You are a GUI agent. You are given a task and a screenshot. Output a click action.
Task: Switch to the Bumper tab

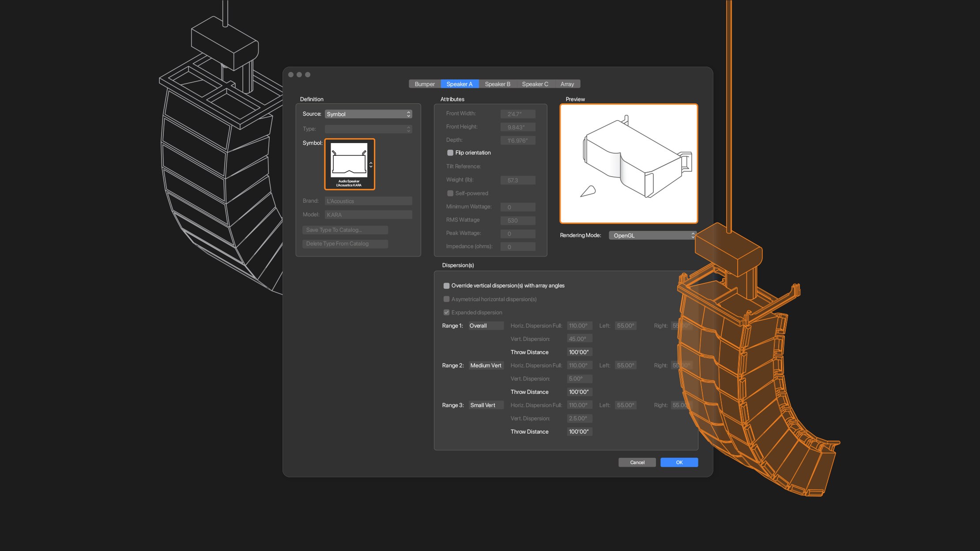coord(425,84)
